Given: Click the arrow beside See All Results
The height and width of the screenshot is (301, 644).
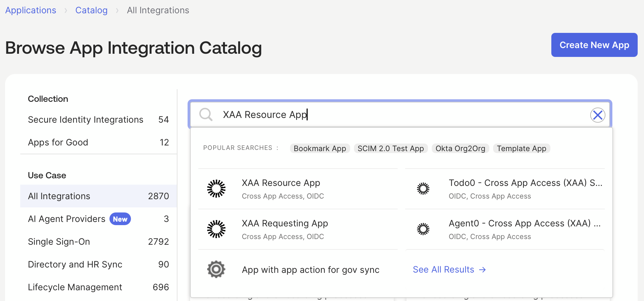Looking at the screenshot, I should click(x=482, y=270).
